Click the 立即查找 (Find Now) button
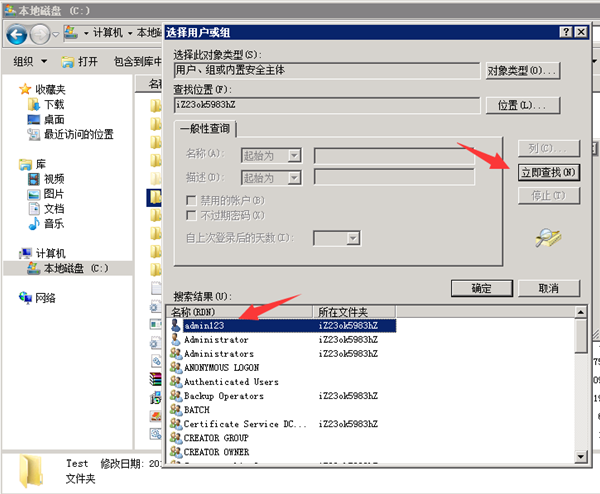Viewport: 600px width, 494px height. point(548,172)
